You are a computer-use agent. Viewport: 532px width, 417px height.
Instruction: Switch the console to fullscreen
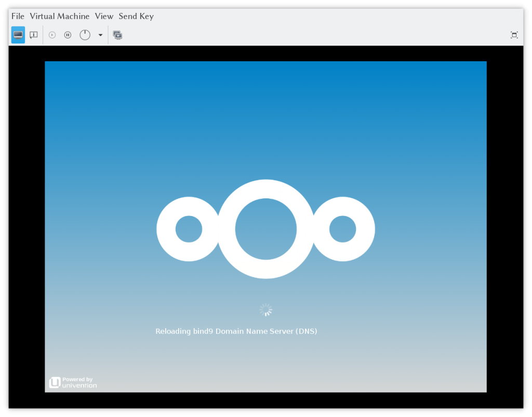(514, 35)
